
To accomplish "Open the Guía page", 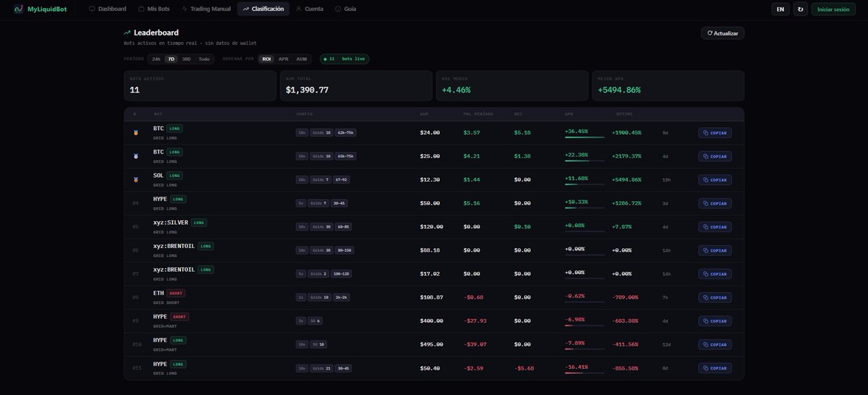I will (346, 9).
